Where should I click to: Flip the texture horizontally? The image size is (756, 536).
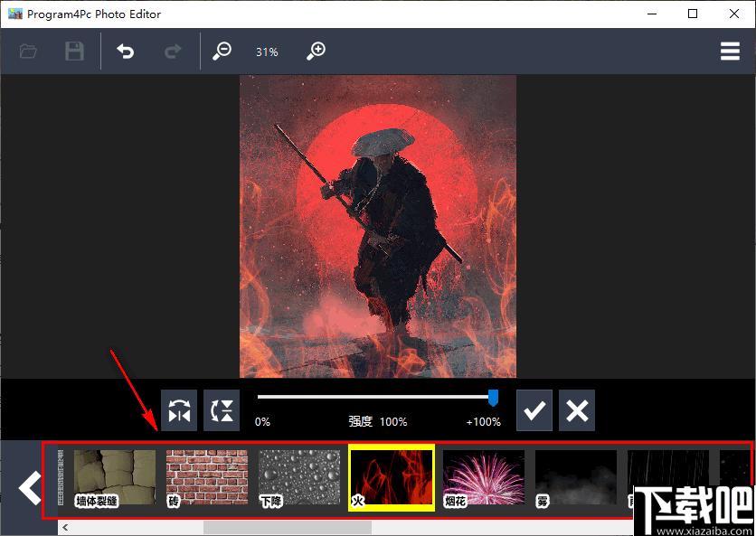[179, 410]
